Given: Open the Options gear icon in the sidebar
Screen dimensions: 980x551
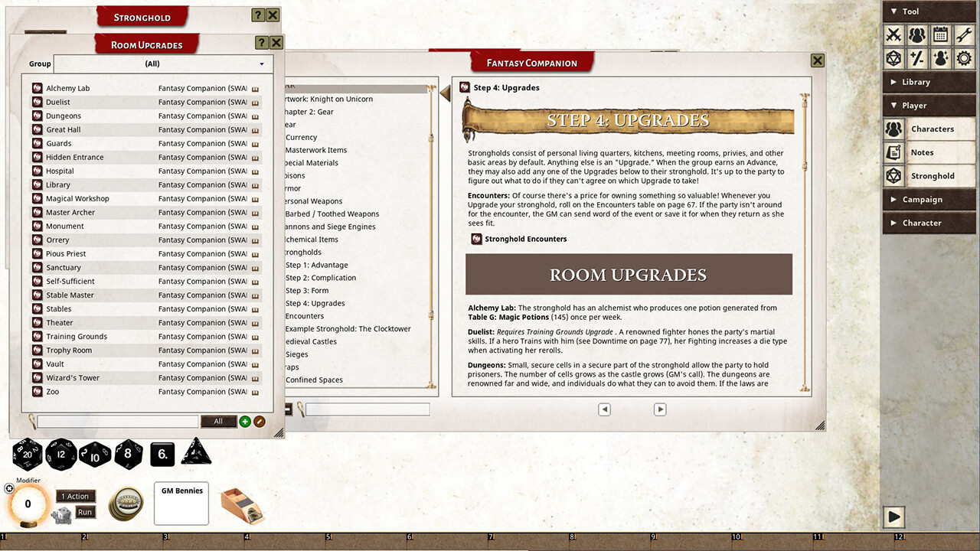Looking at the screenshot, I should [962, 57].
